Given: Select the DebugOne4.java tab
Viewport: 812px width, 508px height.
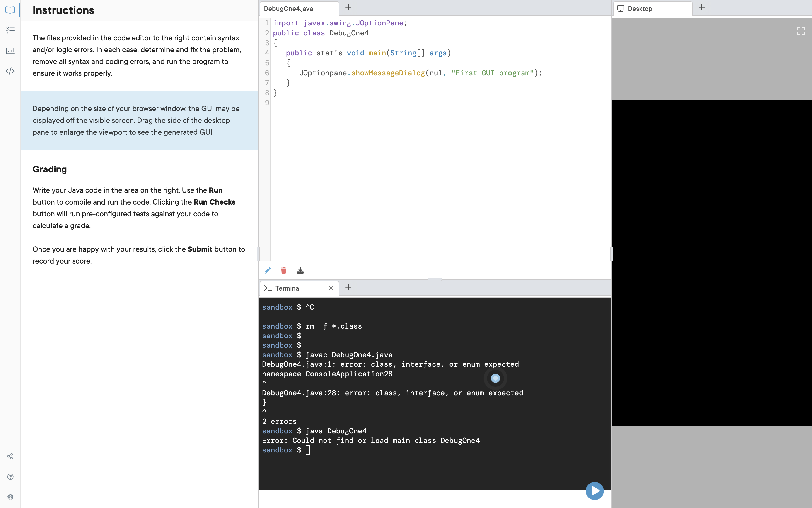Looking at the screenshot, I should [299, 9].
